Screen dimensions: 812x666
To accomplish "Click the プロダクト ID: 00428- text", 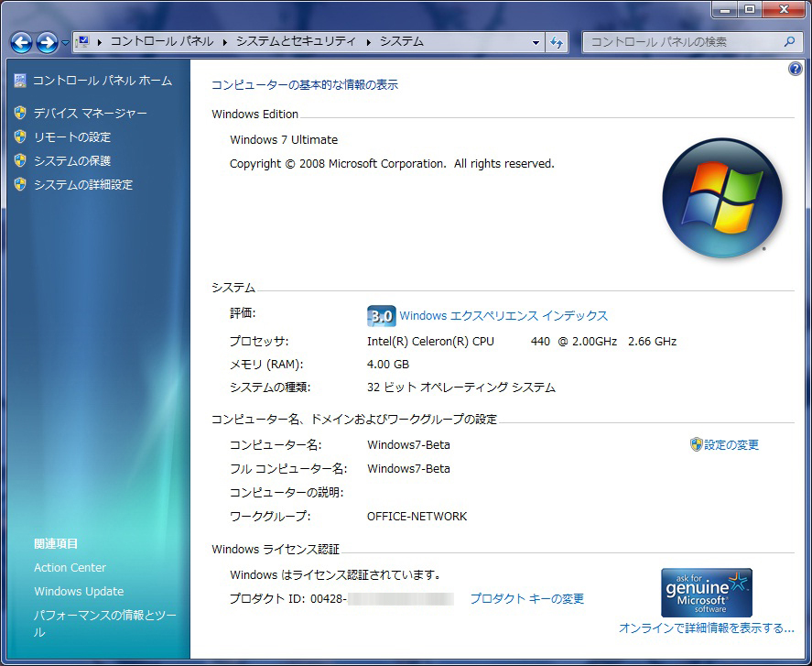I will click(288, 598).
